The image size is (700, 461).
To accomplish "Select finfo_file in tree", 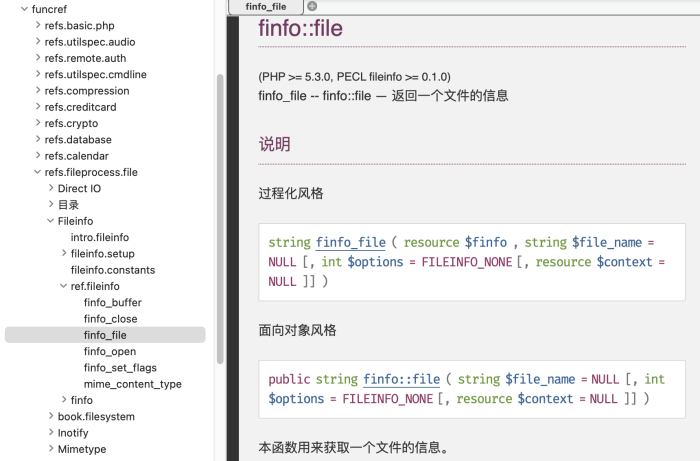I will [x=105, y=335].
